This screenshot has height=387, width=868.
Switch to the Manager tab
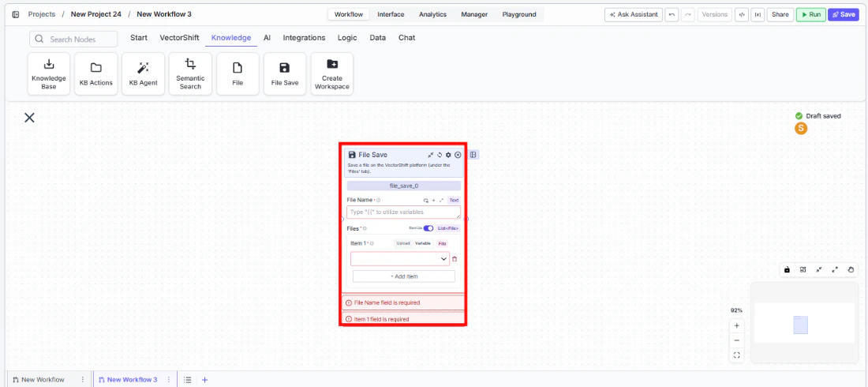[x=474, y=14]
